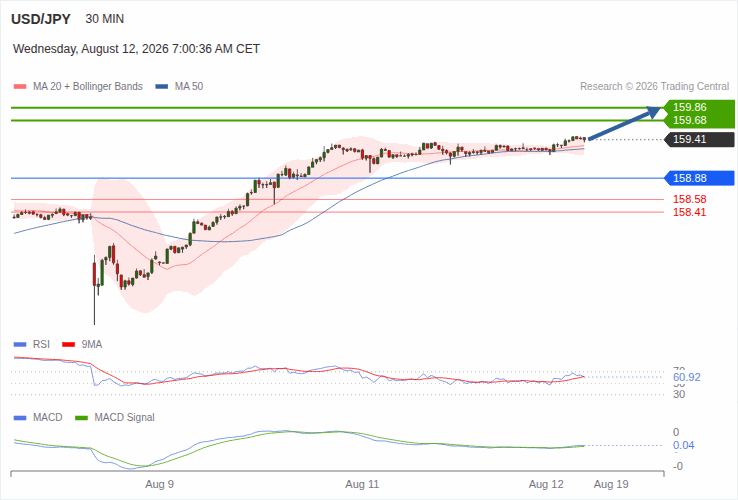The width and height of the screenshot is (738, 500).
Task: Click the MACD legend label
Action: coord(48,418)
